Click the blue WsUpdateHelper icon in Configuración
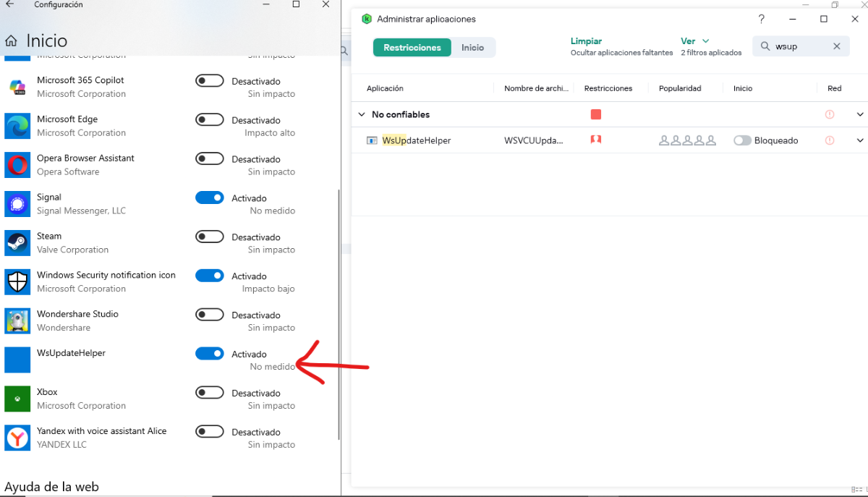 click(x=17, y=360)
